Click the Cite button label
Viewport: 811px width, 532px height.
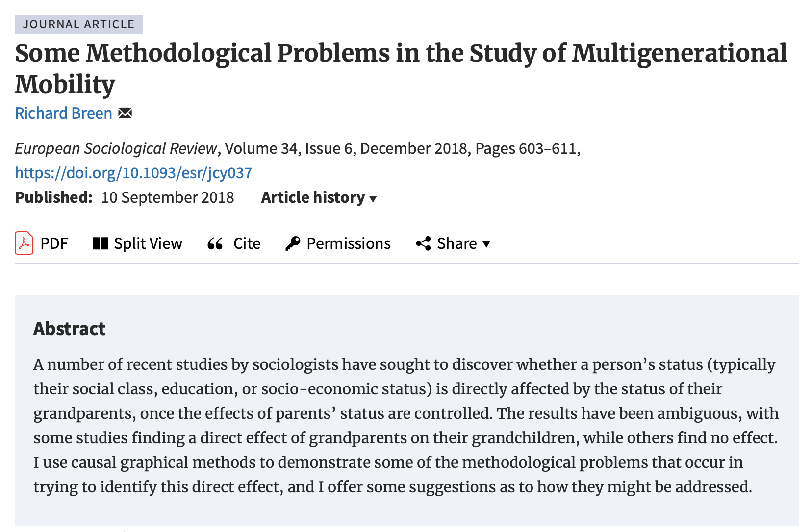click(247, 243)
